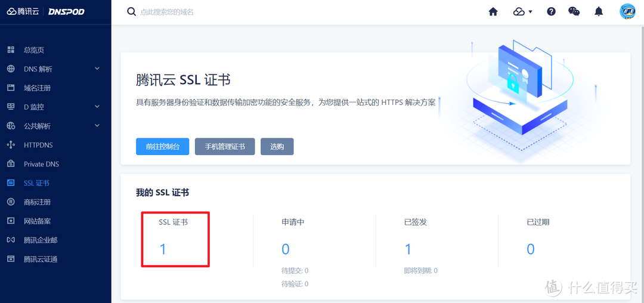Screen dimensions: 644x303
Task: Click the 待验证: 0 text
Action: coord(295,284)
